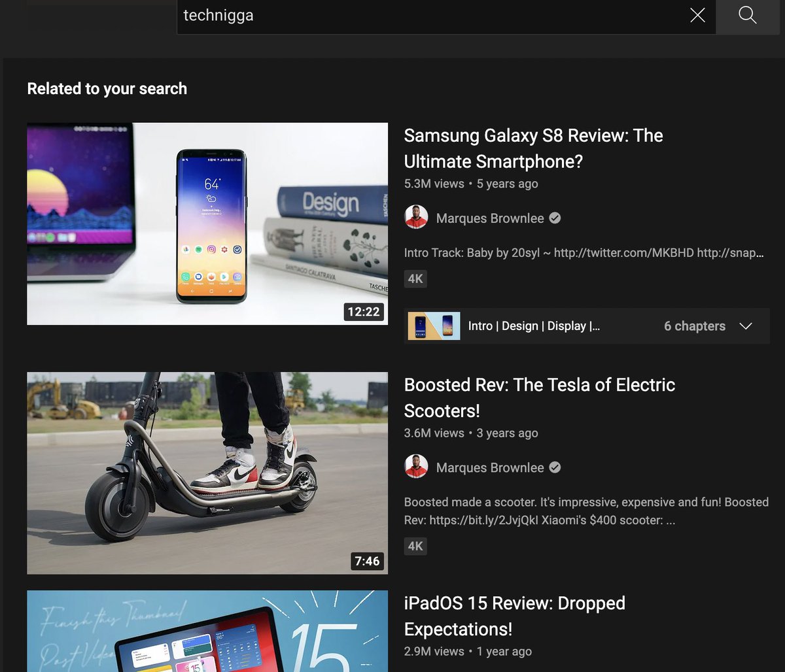Open title 'Boosted Rev: The Tesla of Electric Scooters!'
This screenshot has height=672, width=785.
click(540, 397)
